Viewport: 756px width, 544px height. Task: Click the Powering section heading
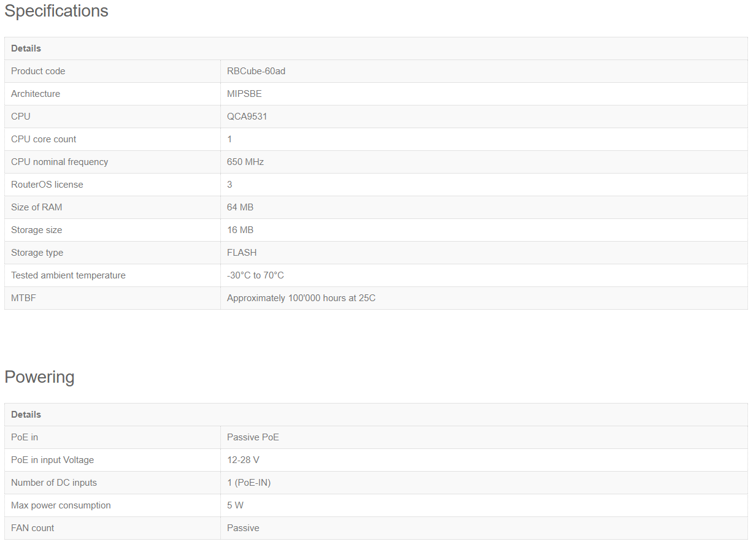pos(39,377)
